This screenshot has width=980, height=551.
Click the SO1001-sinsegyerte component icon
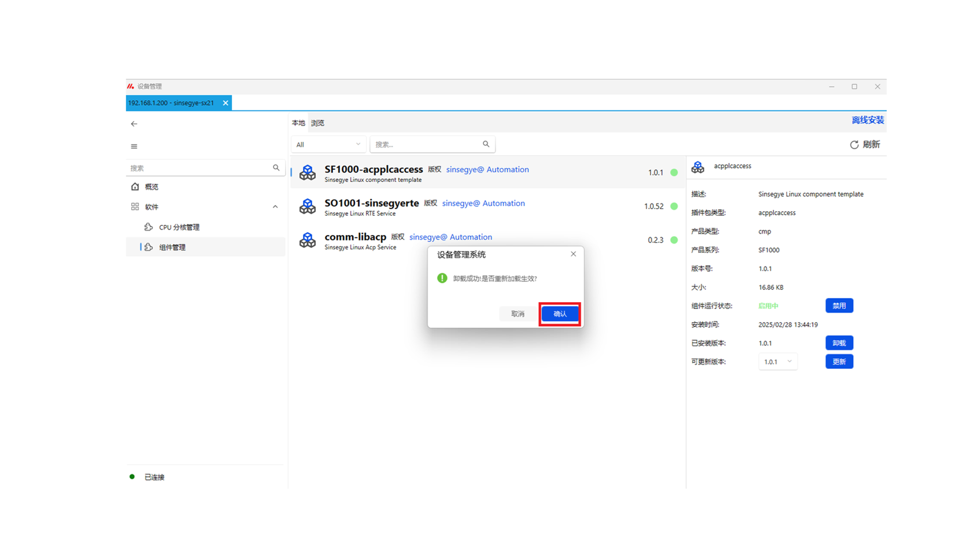[x=307, y=207]
